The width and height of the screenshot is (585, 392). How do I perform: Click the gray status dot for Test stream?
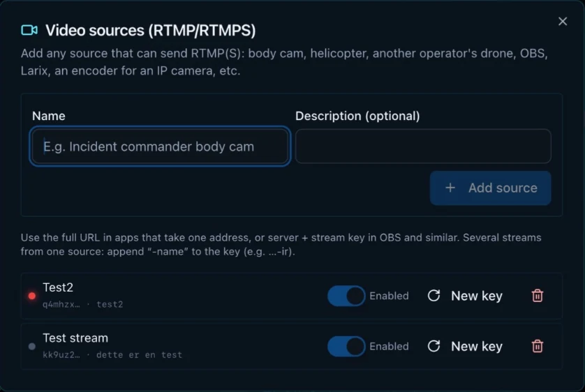(32, 346)
